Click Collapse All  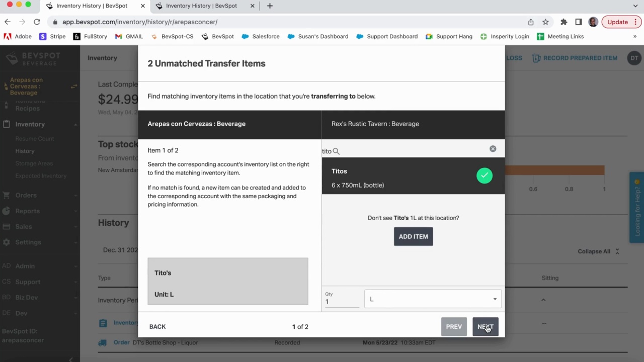[x=599, y=251]
